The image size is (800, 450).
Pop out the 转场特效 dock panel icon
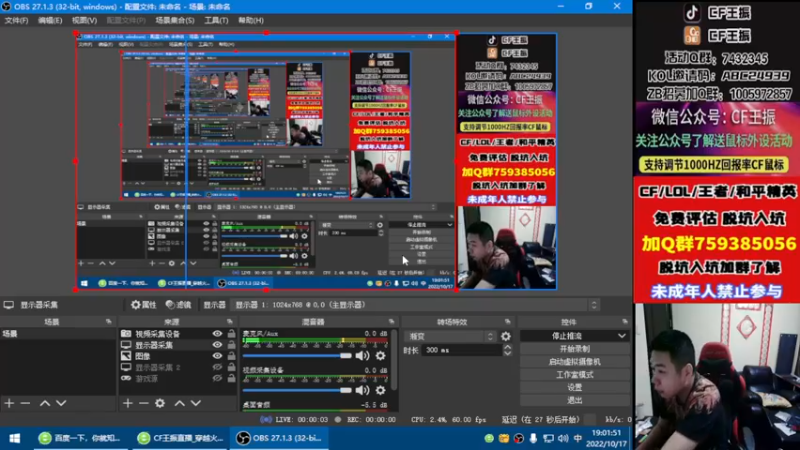(x=508, y=321)
